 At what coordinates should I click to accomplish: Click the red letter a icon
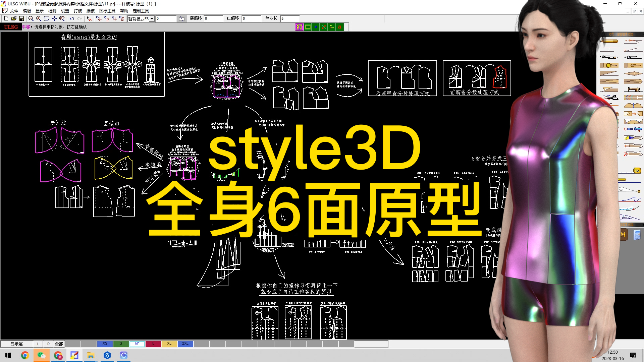pos(340,27)
